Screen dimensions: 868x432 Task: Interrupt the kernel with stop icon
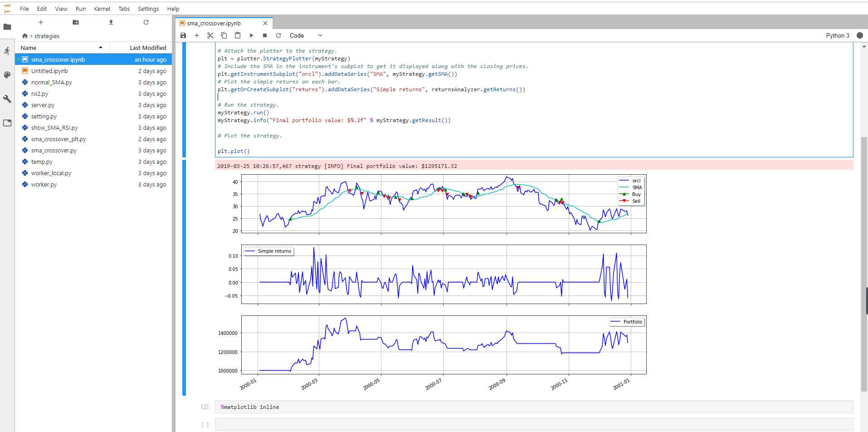point(265,35)
